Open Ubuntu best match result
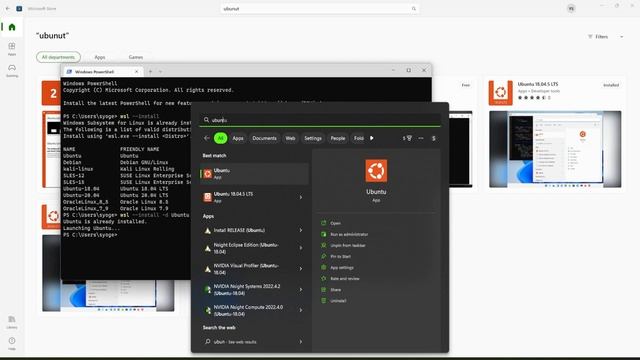 click(x=254, y=174)
